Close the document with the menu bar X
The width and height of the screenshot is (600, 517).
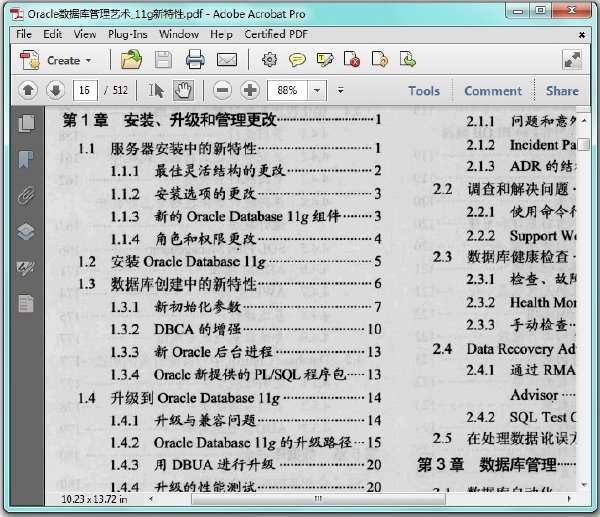coord(582,35)
